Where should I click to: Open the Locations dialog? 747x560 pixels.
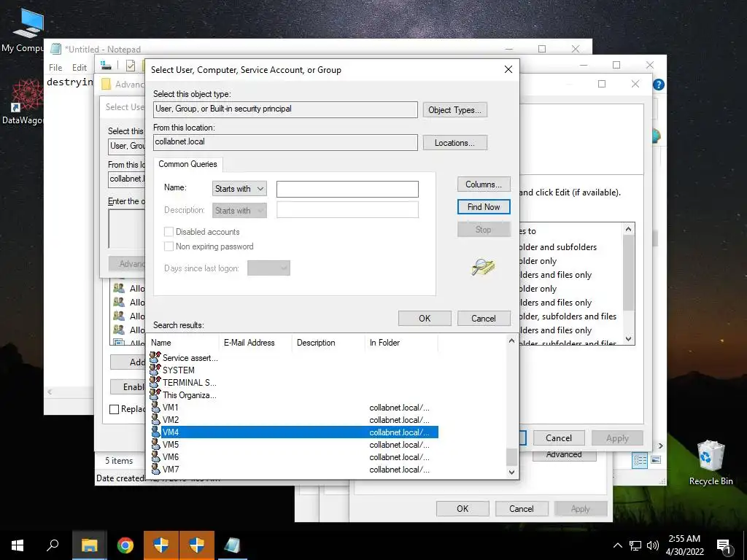(x=454, y=143)
